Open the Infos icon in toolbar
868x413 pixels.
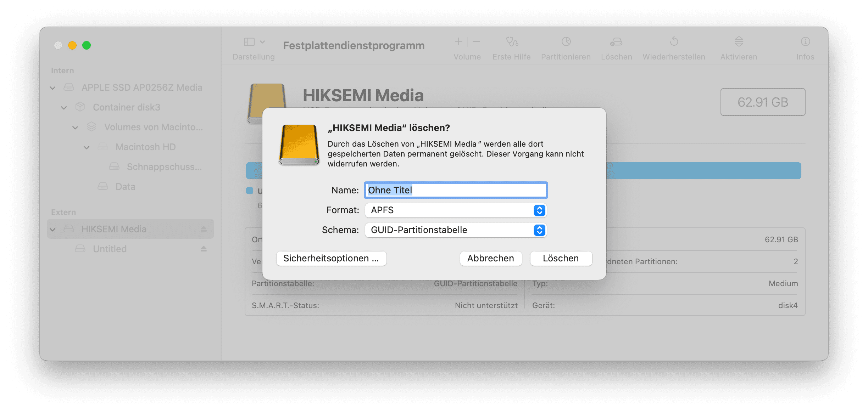coord(805,42)
